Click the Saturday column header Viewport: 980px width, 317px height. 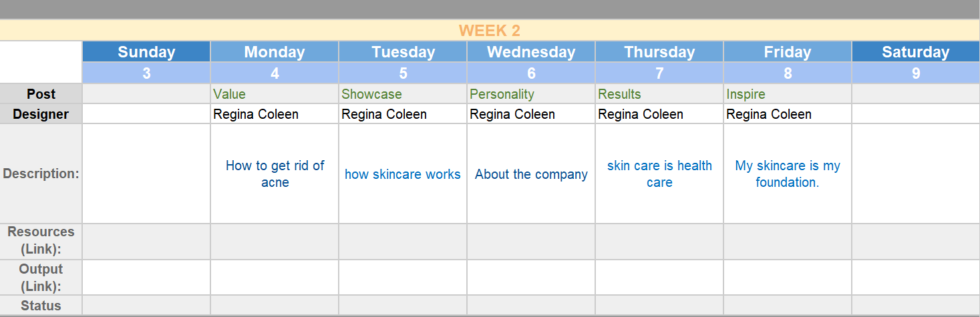915,52
